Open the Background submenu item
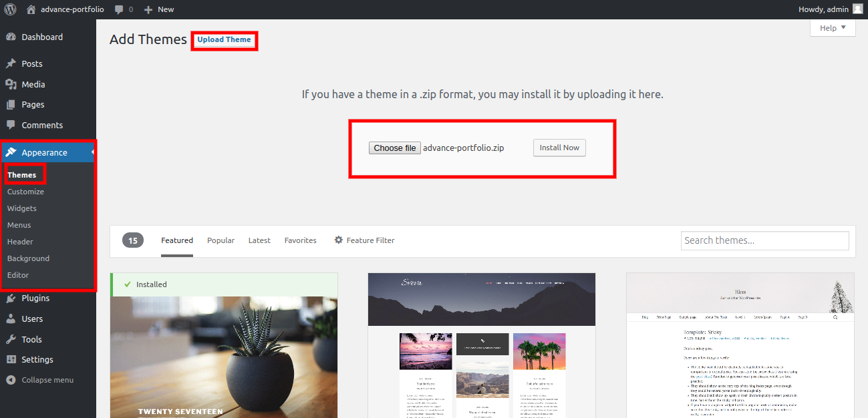Screen dimensions: 868x418 [x=28, y=258]
